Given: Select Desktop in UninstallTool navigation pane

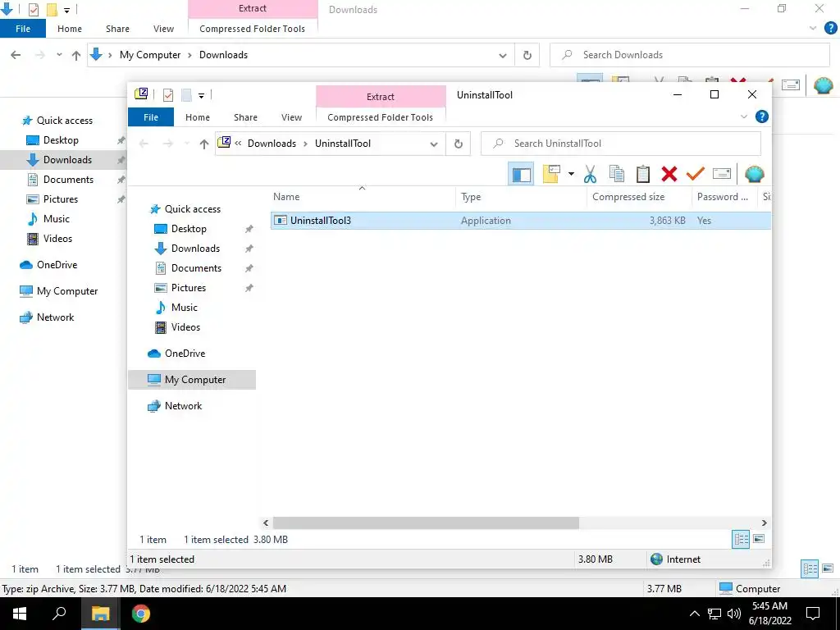Looking at the screenshot, I should point(189,229).
